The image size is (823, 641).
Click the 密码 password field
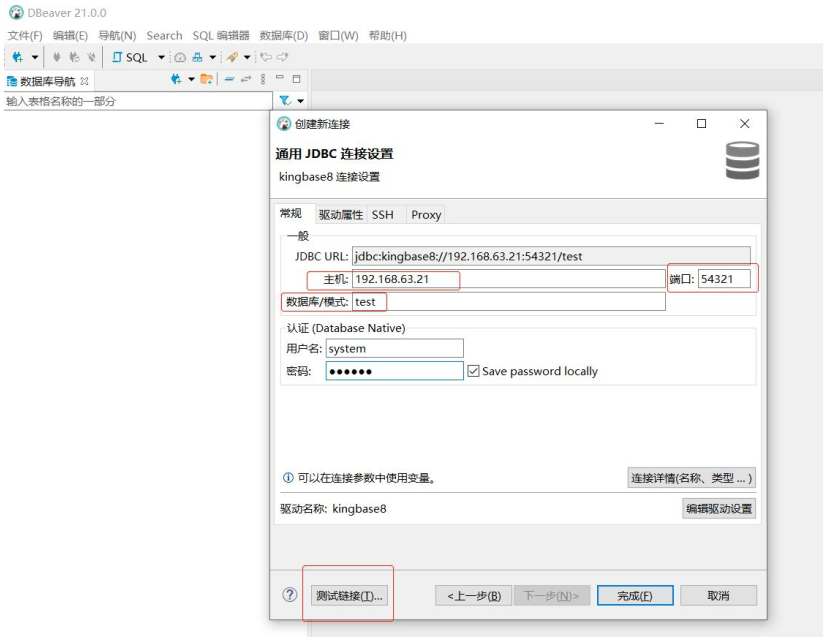point(395,371)
